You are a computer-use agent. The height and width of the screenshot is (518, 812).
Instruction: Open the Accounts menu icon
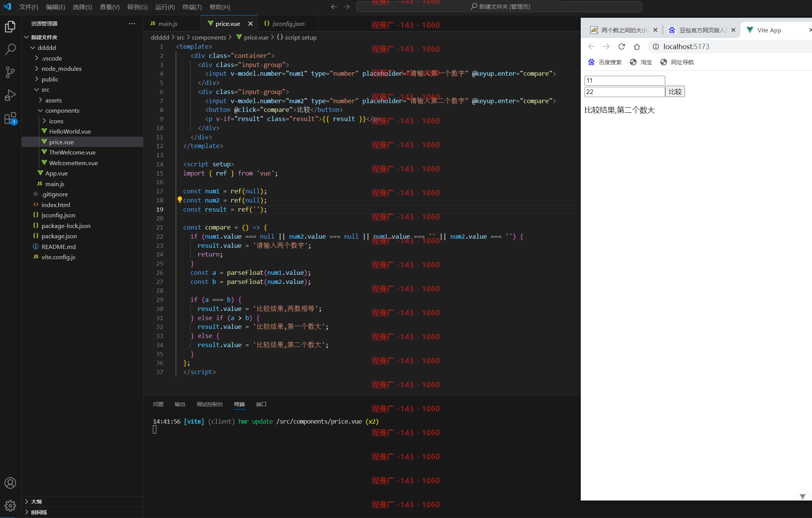point(10,483)
